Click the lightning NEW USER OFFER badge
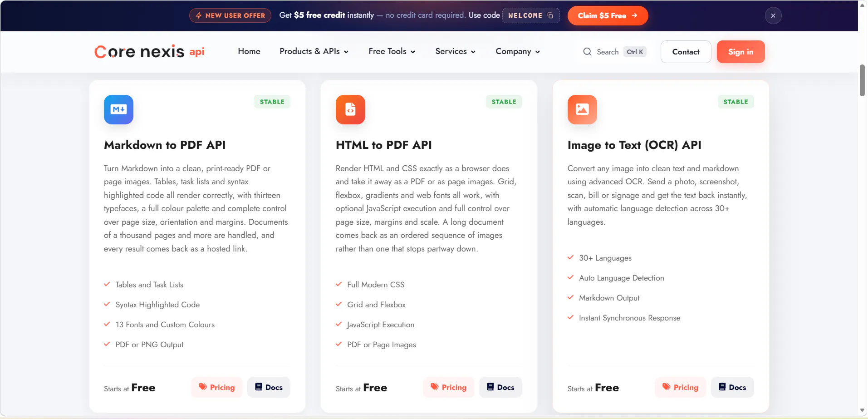Image resolution: width=868 pixels, height=419 pixels. [230, 15]
